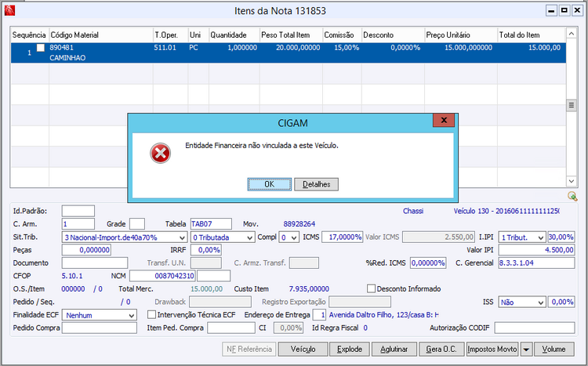Image resolution: width=588 pixels, height=366 pixels.
Task: Click the red error icon in dialog
Action: [160, 153]
